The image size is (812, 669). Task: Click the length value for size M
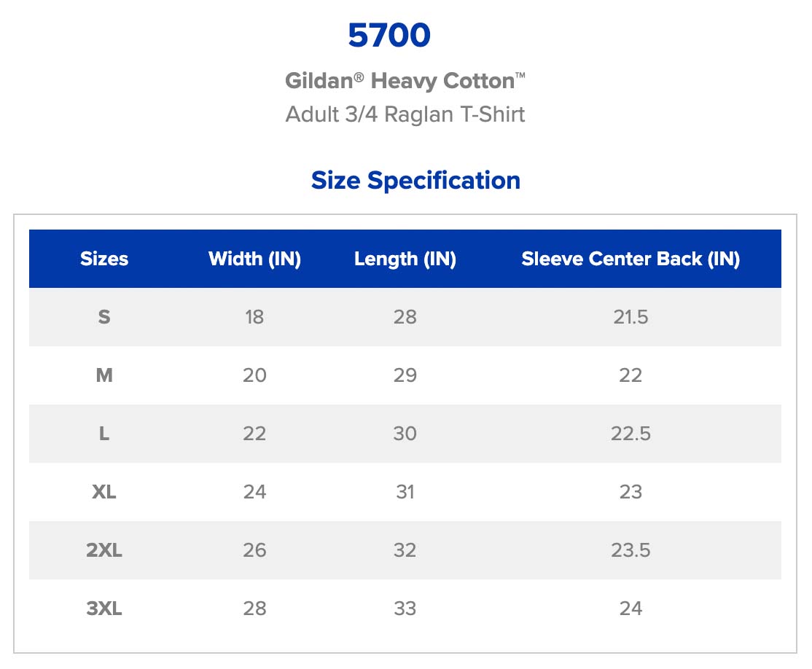pos(405,375)
